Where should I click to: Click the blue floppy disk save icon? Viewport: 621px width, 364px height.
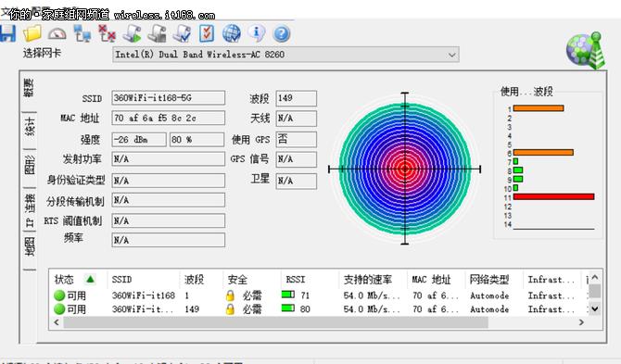7,33
